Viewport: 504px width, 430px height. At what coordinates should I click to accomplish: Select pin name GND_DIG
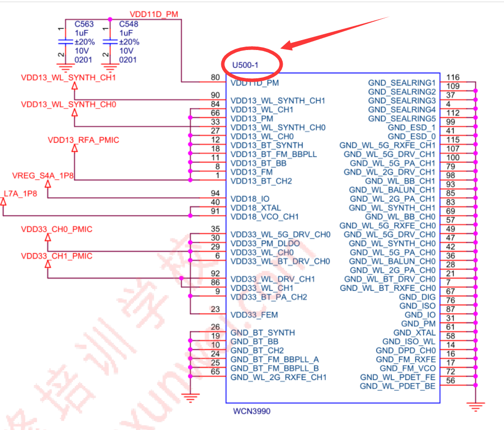click(x=417, y=297)
